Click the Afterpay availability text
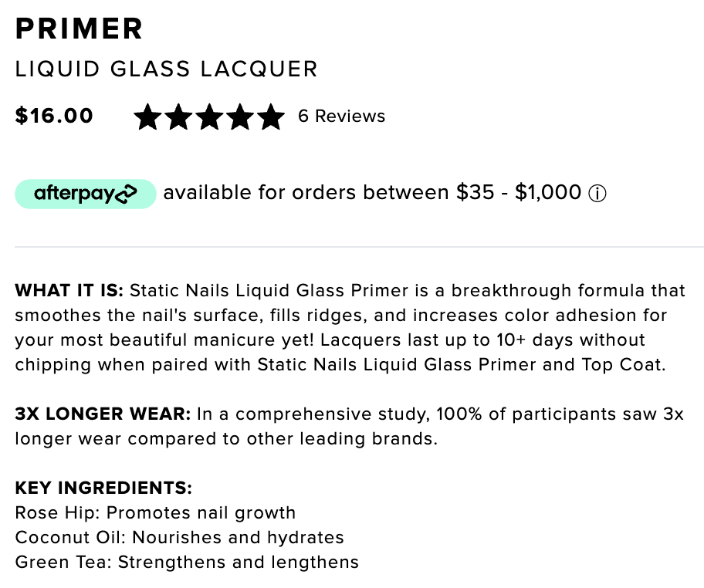Viewport: 704px width, 588px height. tap(372, 193)
